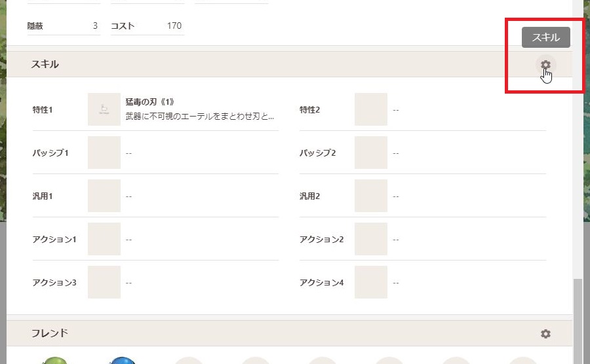Screen dimensions: 590x364
Task: Select the empty パッシブ1 skill slot
Action: point(104,153)
